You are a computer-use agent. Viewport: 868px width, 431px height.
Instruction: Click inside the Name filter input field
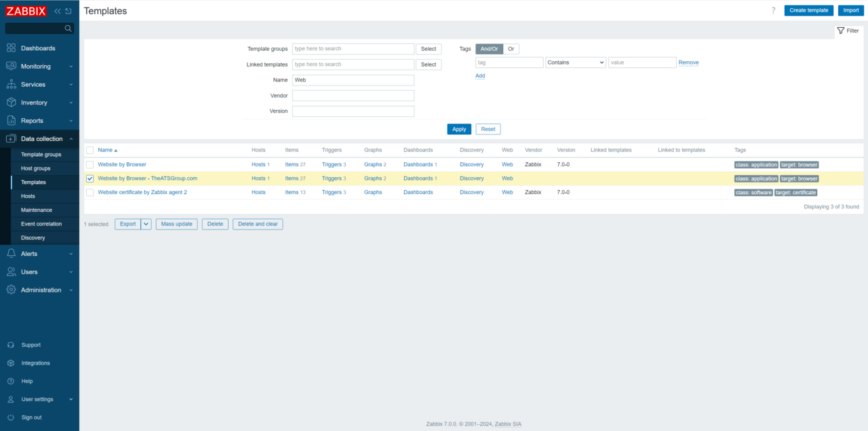pyautogui.click(x=353, y=79)
